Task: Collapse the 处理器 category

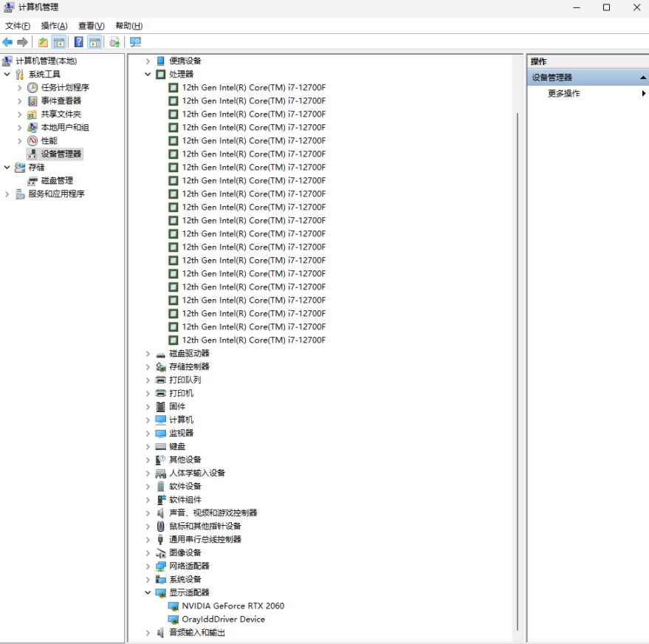Action: [148, 74]
